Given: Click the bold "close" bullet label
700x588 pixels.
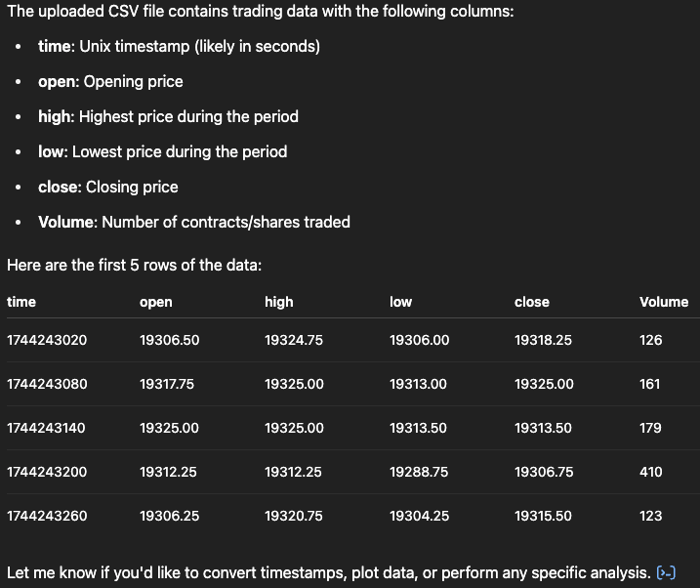Looking at the screenshot, I should click(x=59, y=187).
